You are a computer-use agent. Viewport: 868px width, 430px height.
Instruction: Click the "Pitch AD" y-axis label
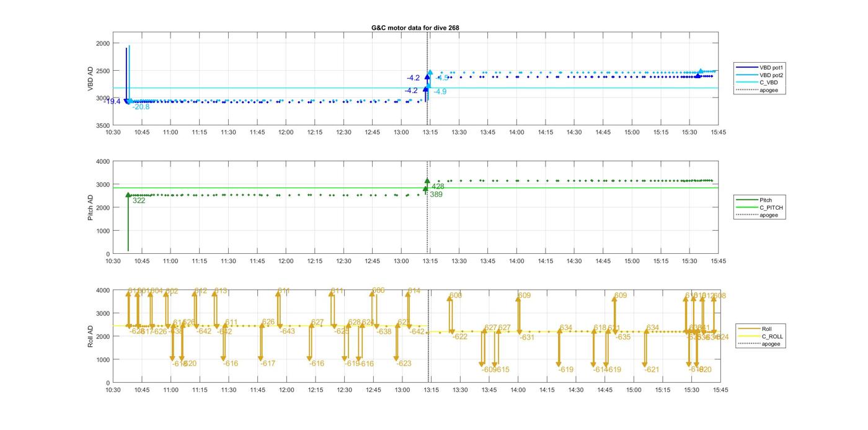coord(91,208)
